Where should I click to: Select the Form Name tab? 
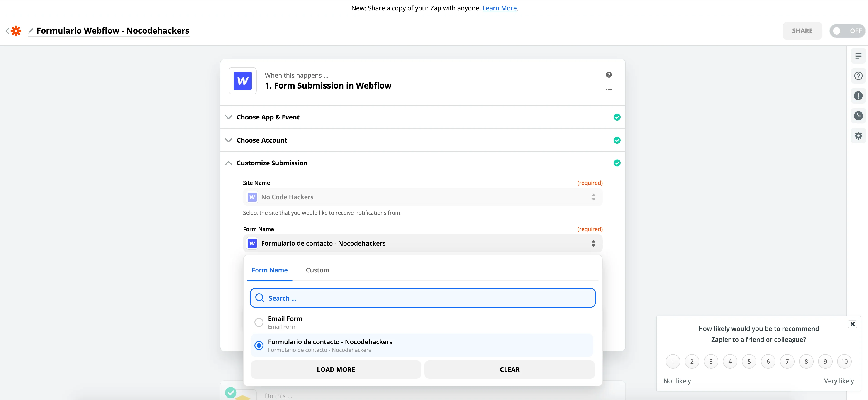pyautogui.click(x=270, y=270)
